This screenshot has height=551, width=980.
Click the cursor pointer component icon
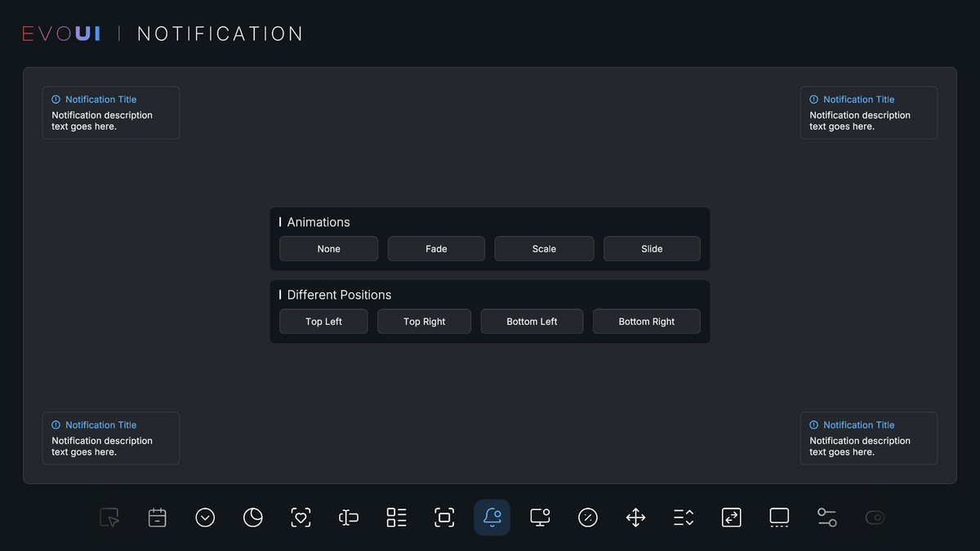109,517
